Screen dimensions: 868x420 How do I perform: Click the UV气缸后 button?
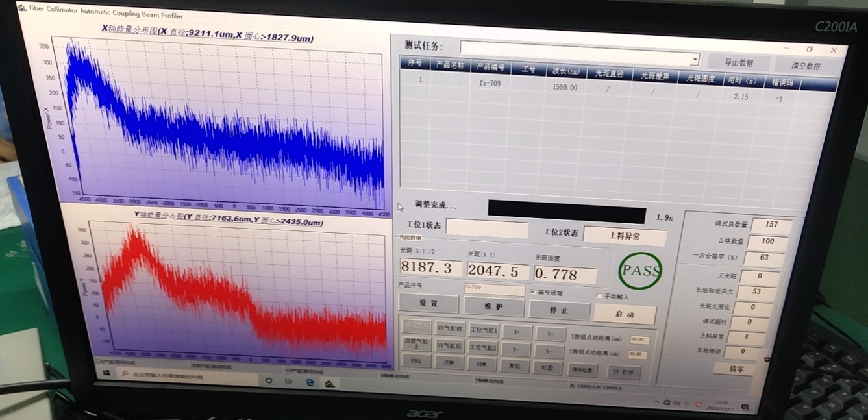coord(449,345)
